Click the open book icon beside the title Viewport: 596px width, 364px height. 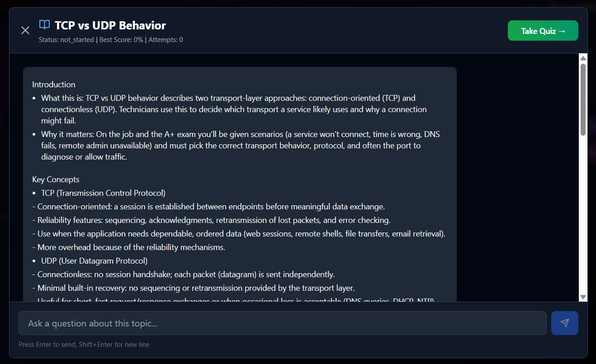tap(44, 25)
